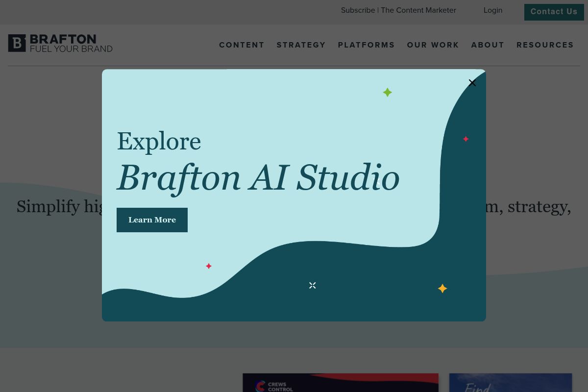This screenshot has height=392, width=588.
Task: Click the Brafton logo
Action: pyautogui.click(x=60, y=43)
